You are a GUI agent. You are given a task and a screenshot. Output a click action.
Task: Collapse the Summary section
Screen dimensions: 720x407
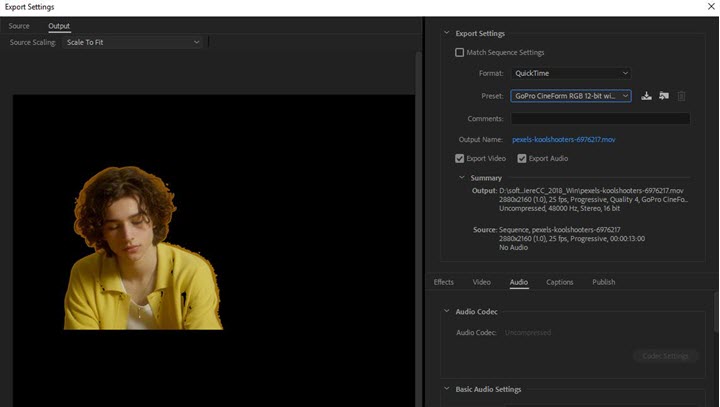pos(461,178)
